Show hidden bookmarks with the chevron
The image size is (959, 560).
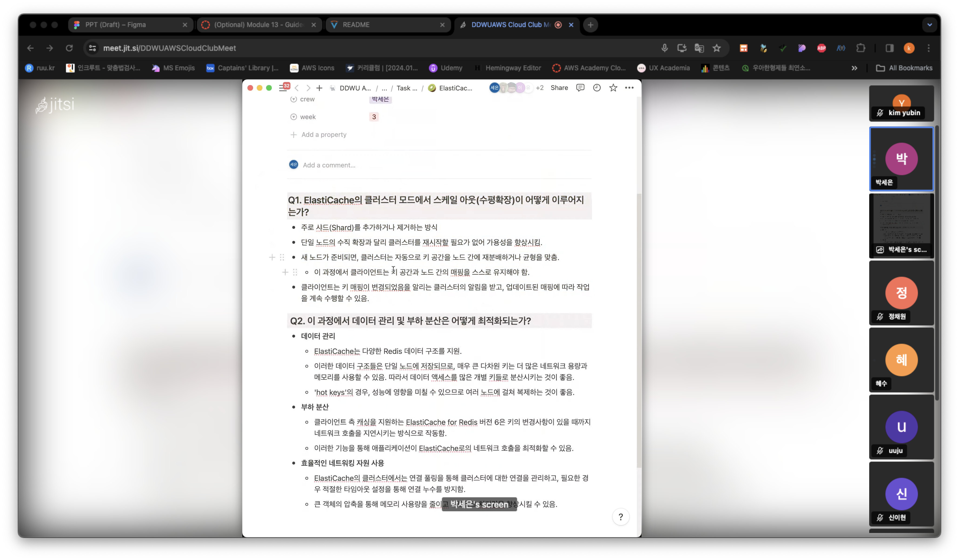pos(854,68)
